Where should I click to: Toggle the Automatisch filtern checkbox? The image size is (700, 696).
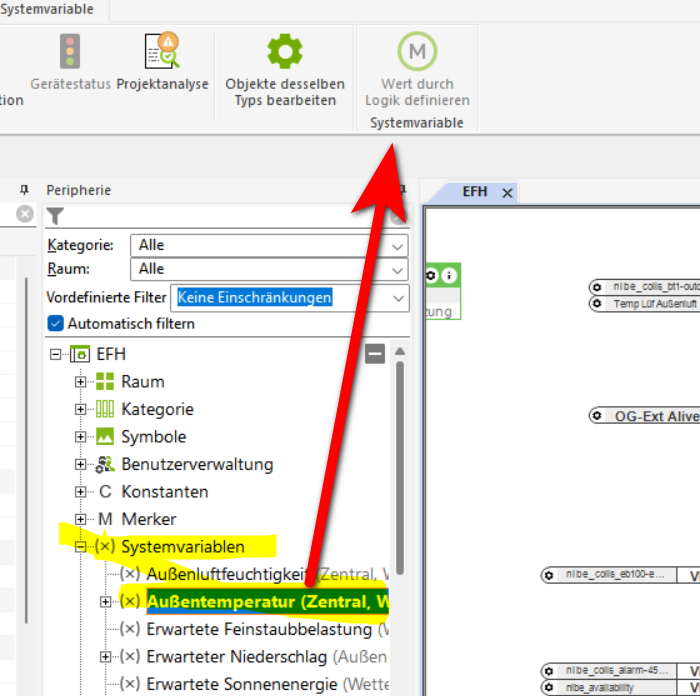click(x=56, y=323)
